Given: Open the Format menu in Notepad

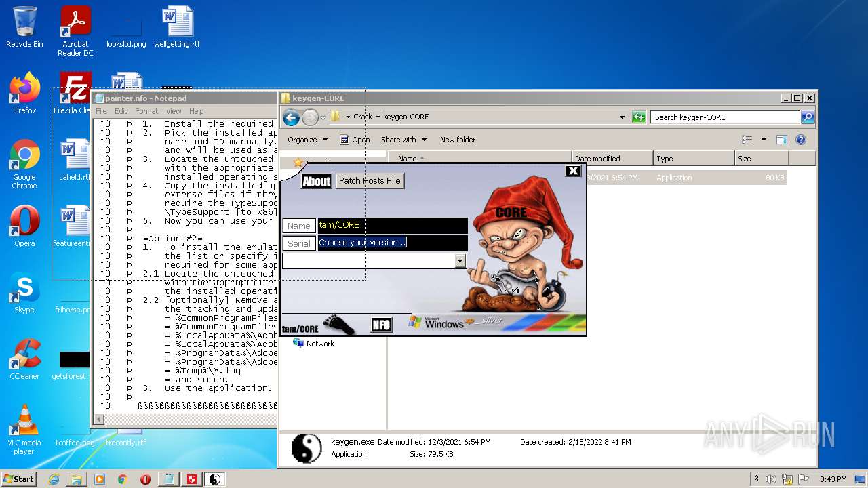Looking at the screenshot, I should pyautogui.click(x=146, y=111).
